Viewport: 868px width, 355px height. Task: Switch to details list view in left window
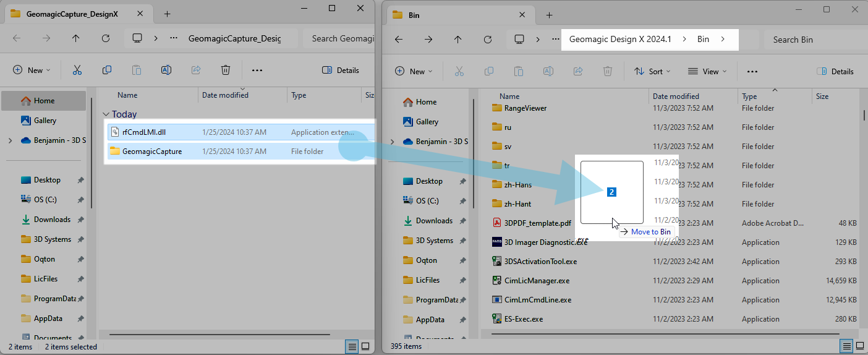(352, 346)
